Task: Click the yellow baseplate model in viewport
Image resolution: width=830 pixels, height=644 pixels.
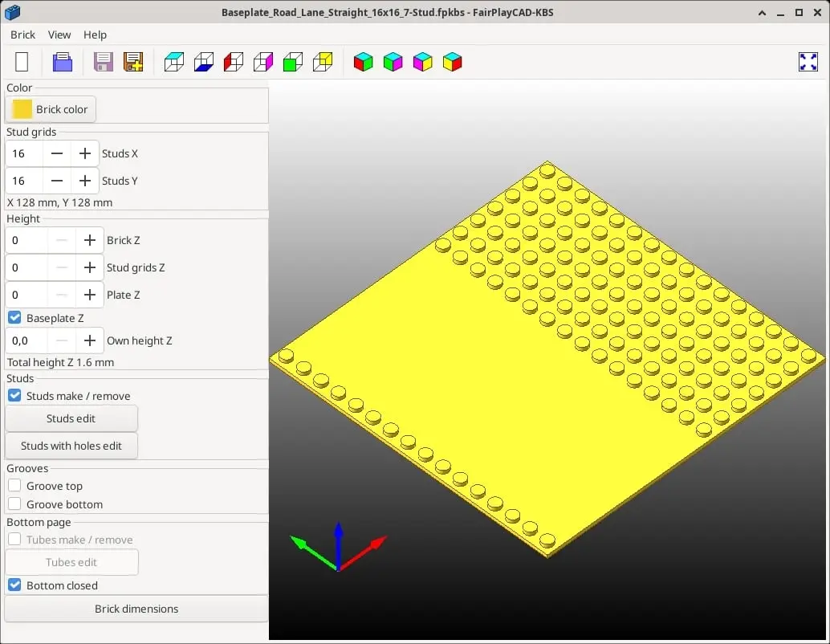Action: point(547,359)
